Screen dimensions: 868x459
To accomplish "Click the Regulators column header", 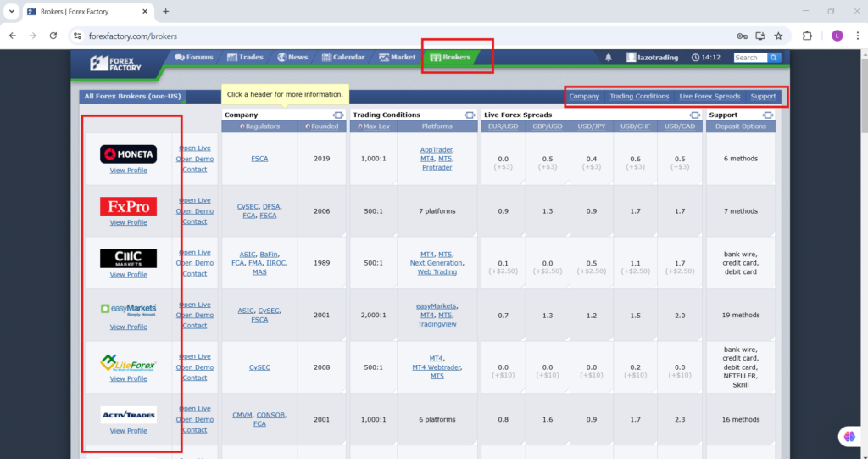I will (259, 126).
